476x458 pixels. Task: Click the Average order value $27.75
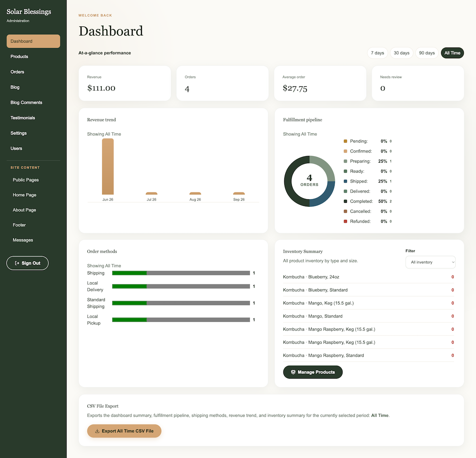point(295,88)
